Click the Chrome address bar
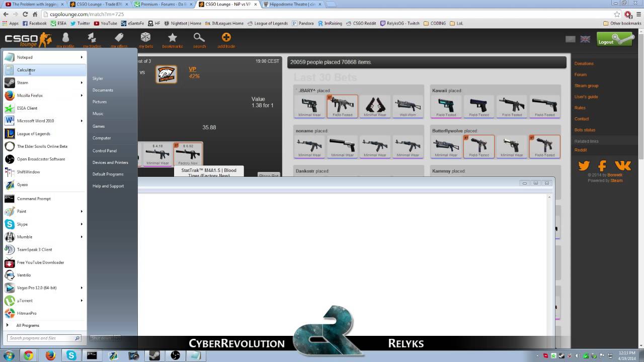This screenshot has height=362, width=644. click(x=327, y=15)
